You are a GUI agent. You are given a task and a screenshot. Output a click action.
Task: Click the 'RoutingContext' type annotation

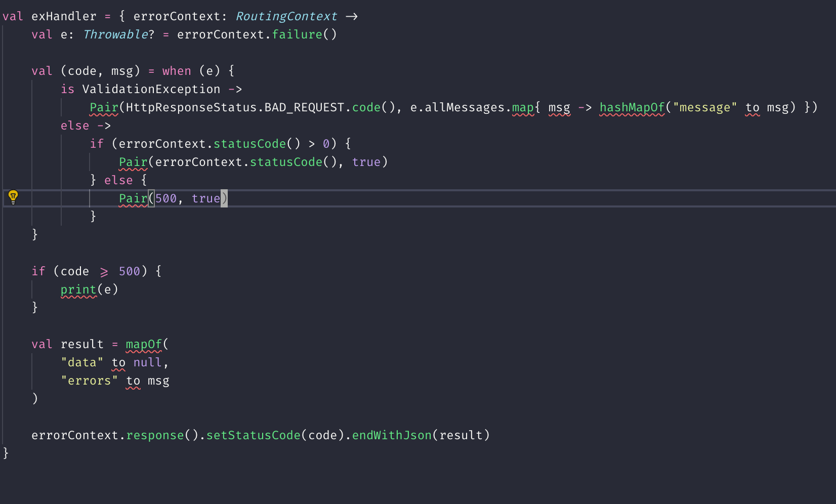click(286, 16)
